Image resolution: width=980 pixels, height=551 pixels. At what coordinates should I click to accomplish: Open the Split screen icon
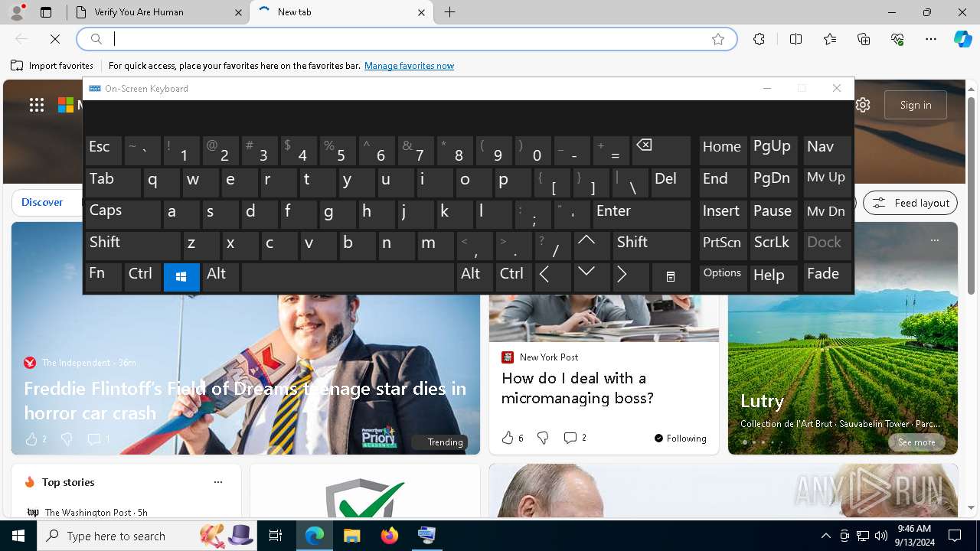(x=795, y=39)
